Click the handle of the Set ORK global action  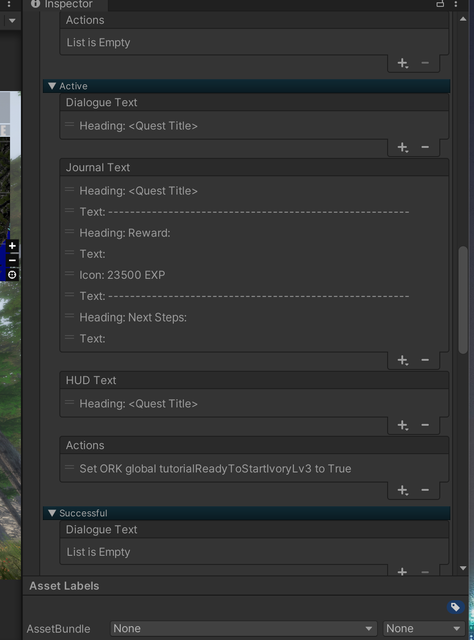tap(69, 467)
